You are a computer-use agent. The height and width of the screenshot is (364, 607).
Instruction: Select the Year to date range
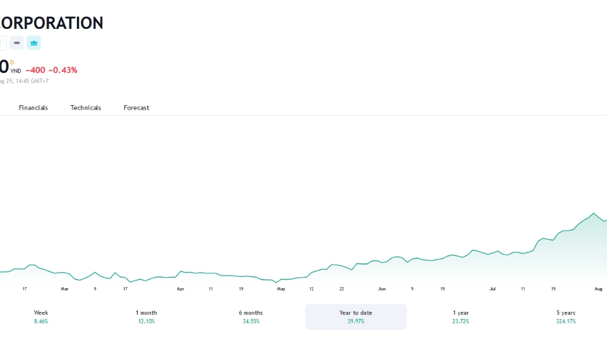pyautogui.click(x=356, y=317)
